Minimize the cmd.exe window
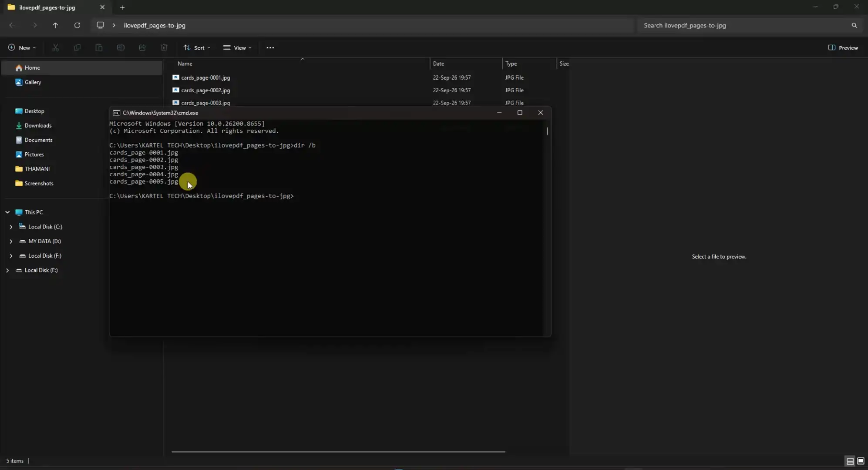Viewport: 868px width, 470px height. pyautogui.click(x=499, y=113)
